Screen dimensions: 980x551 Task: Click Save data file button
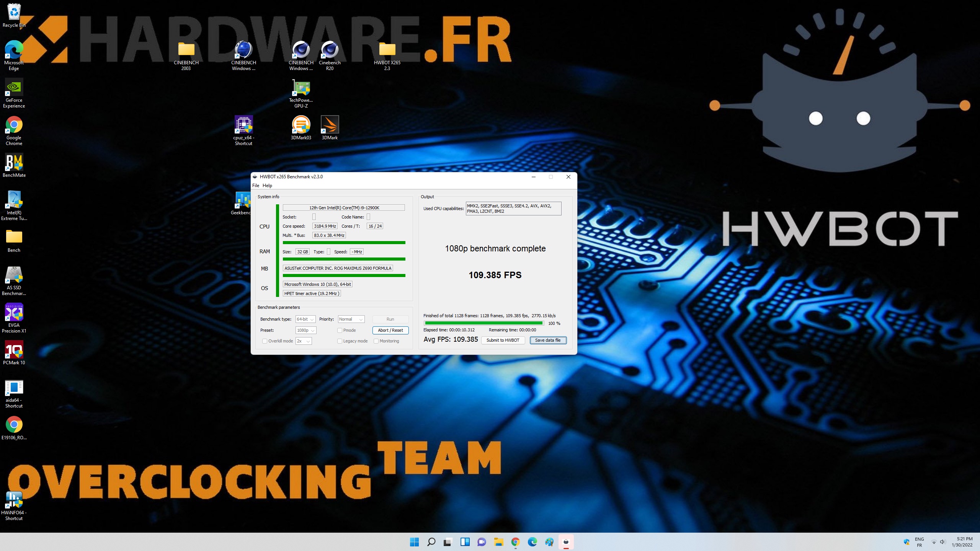pos(548,340)
